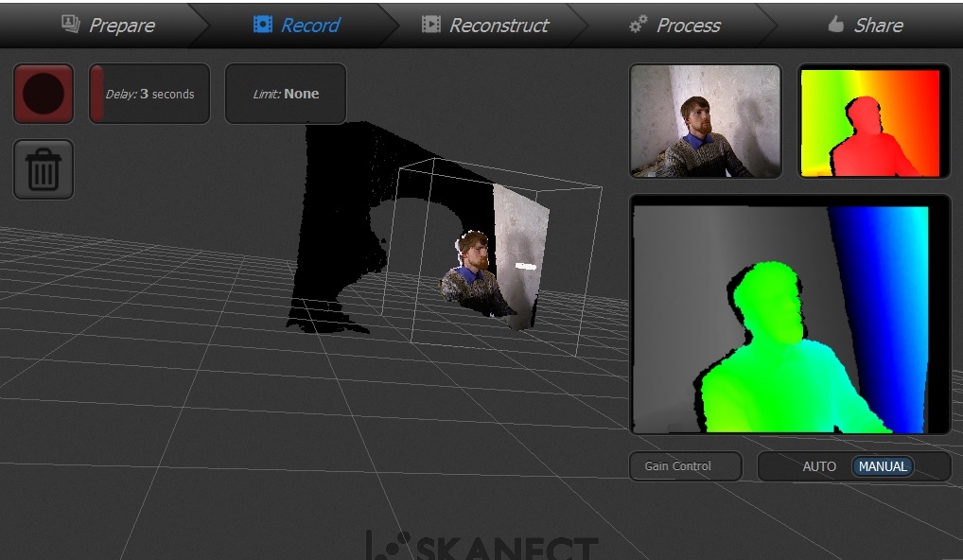The height and width of the screenshot is (560, 963).
Task: Switch to the Record tab
Action: (x=297, y=26)
